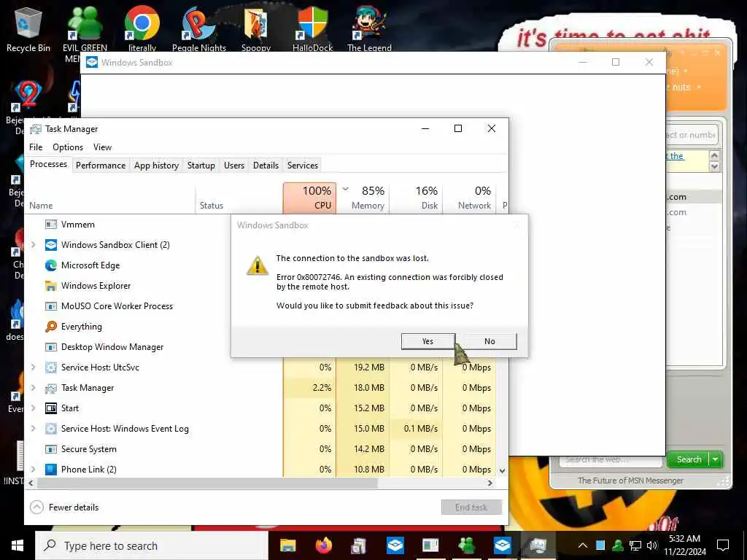Open the MSN Messenger taskbar icon
This screenshot has width=747, height=560.
click(x=466, y=545)
